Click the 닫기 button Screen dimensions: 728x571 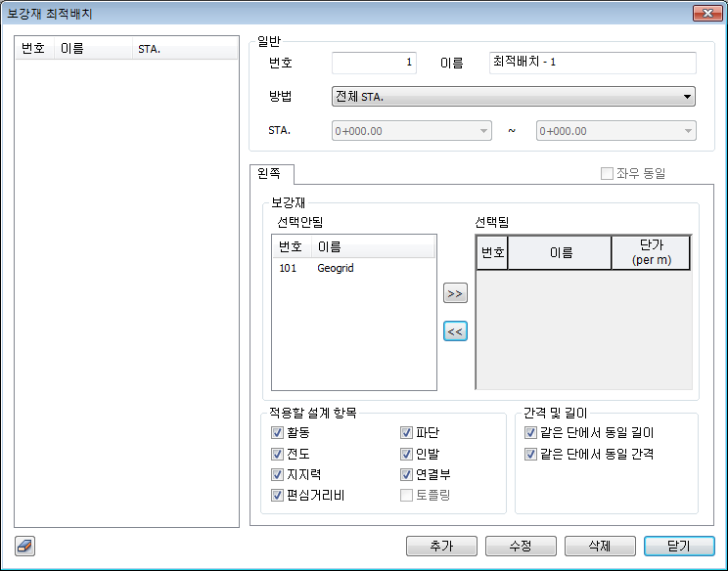click(680, 546)
